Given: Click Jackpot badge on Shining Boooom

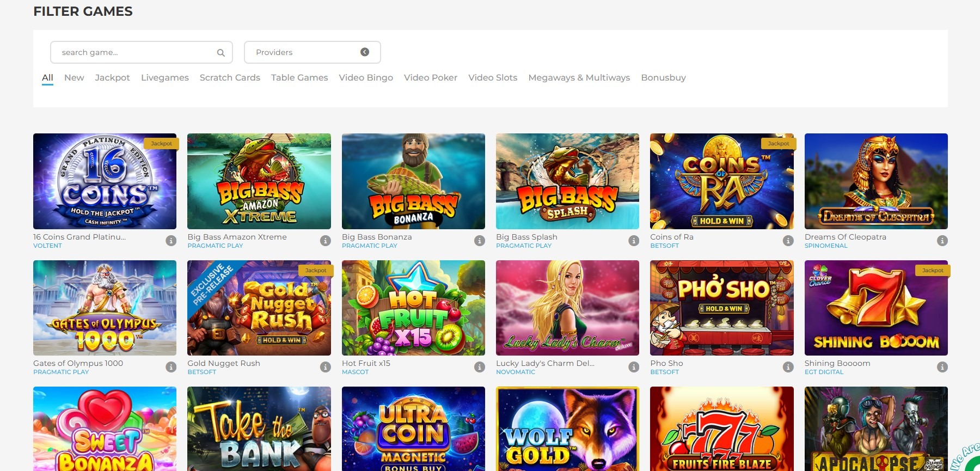Looking at the screenshot, I should [933, 270].
